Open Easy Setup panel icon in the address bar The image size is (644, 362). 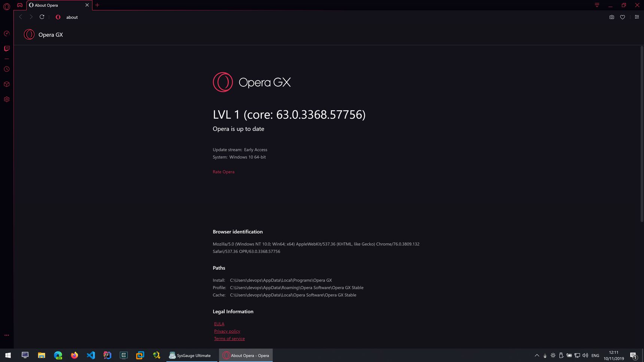coord(637,17)
